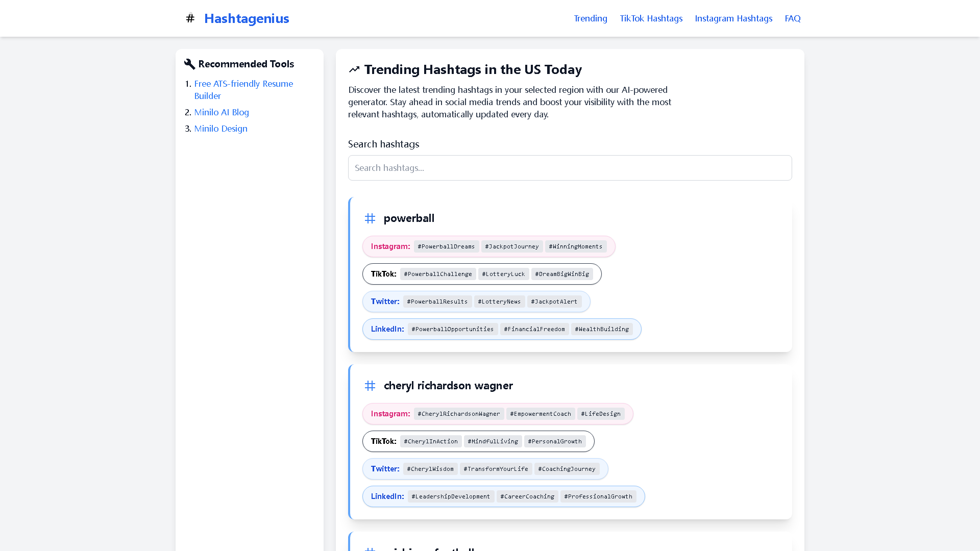
Task: Open the Minilo Design link
Action: (220, 129)
